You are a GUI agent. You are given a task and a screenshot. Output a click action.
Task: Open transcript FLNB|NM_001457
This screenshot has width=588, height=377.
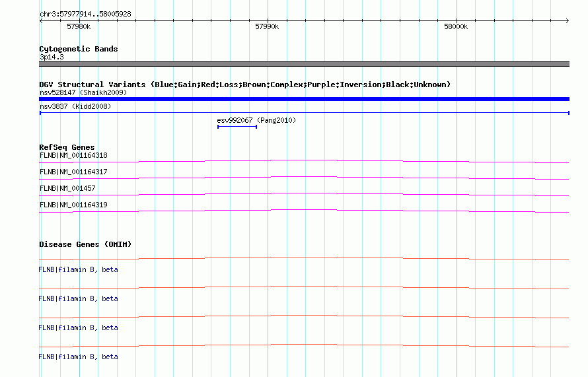click(67, 188)
